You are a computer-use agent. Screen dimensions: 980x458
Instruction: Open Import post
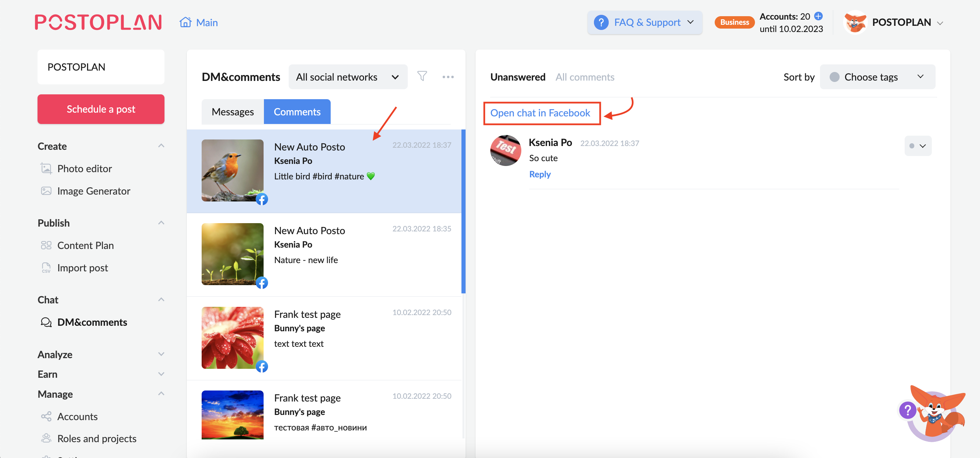coord(83,268)
